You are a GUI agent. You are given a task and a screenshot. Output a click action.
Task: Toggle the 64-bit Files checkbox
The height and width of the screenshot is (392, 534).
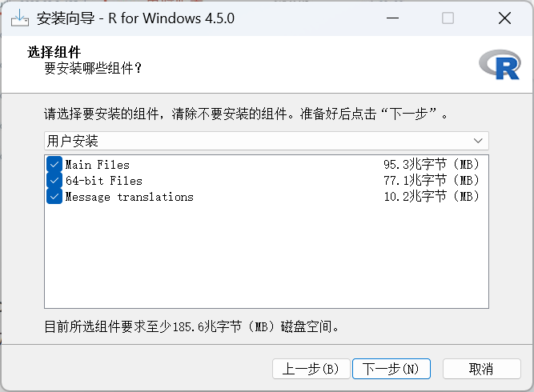(x=54, y=180)
